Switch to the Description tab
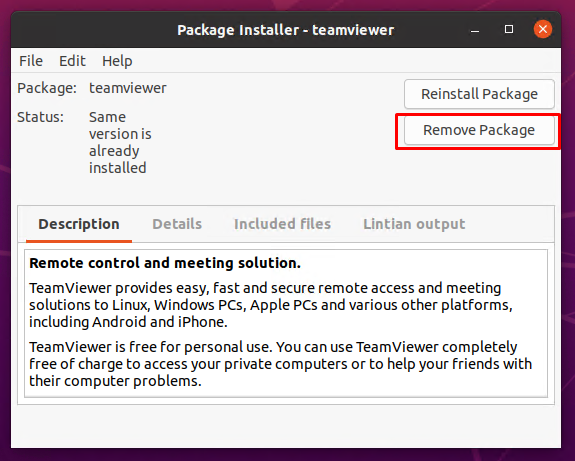Viewport: 575px width, 461px height. point(79,224)
